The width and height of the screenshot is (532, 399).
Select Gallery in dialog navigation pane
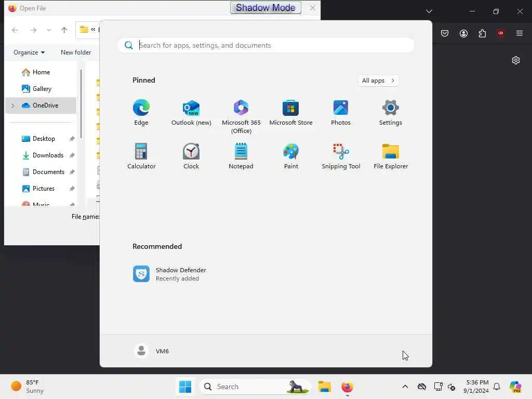(x=41, y=88)
